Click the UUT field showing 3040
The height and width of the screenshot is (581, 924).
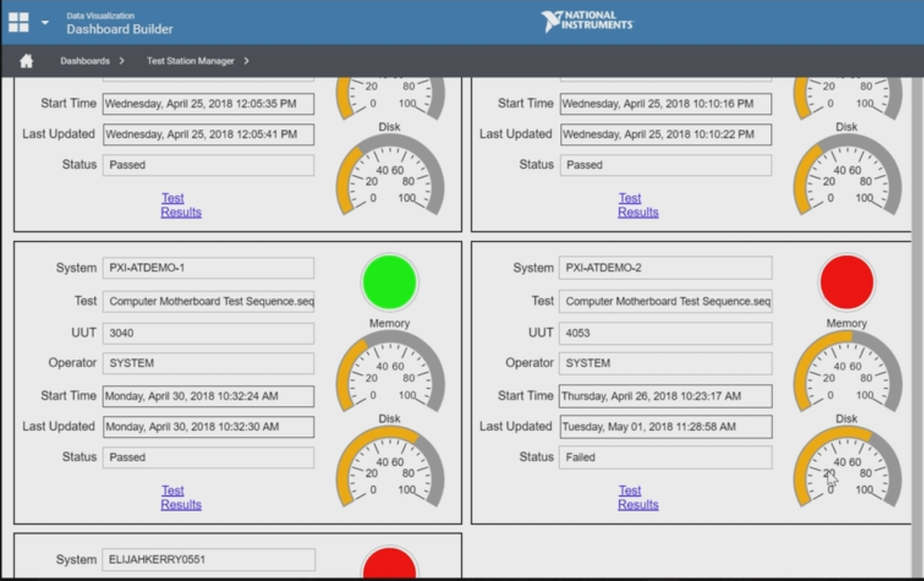208,333
